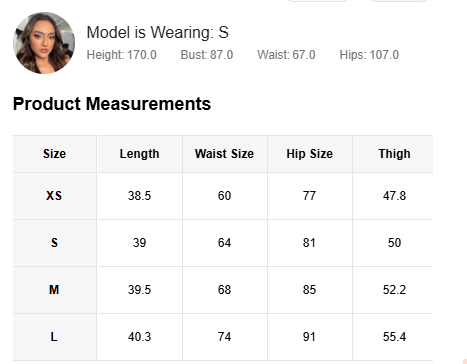Screen dimensions: 467x364
Task: Click the model's profile photo thumbnail
Action: click(x=44, y=43)
